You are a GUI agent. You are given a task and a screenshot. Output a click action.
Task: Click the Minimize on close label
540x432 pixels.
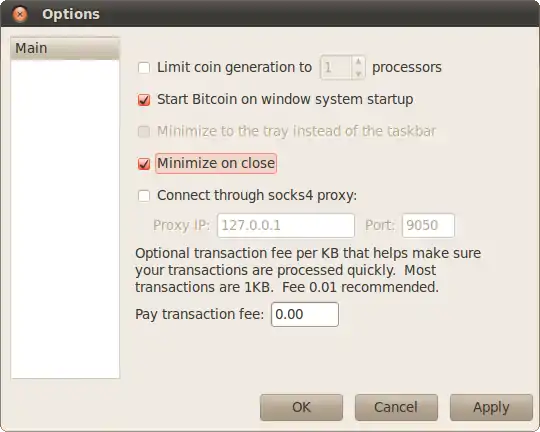(x=216, y=163)
